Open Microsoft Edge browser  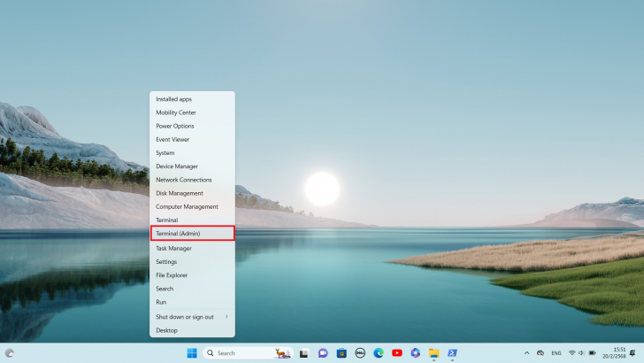coord(379,352)
